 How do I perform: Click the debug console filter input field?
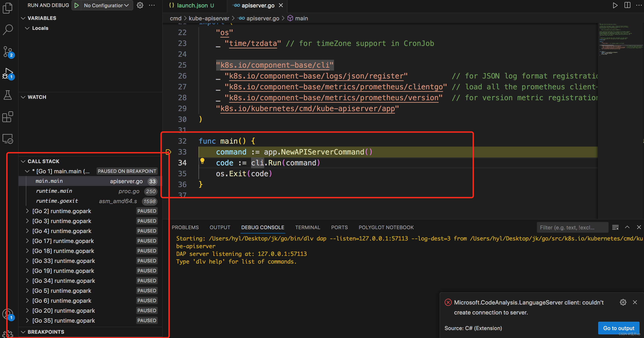point(572,227)
